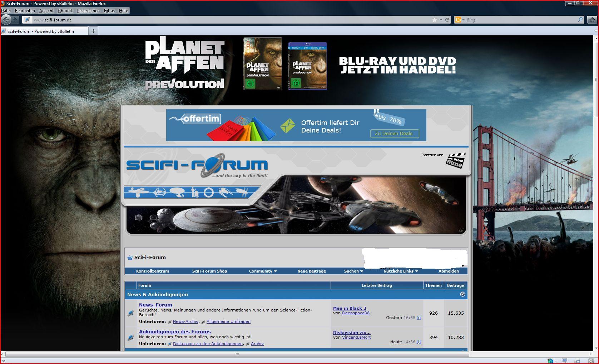The image size is (599, 364).
Task: Collapse the News & Ankündigungen category
Action: point(462,294)
